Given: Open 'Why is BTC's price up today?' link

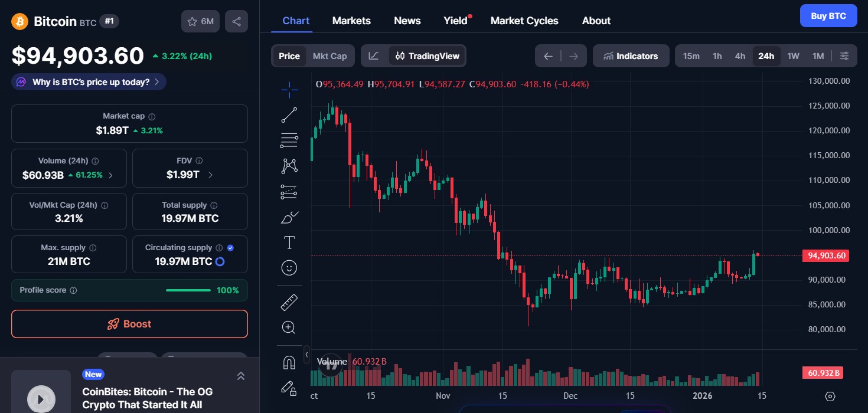Looking at the screenshot, I should (87, 82).
